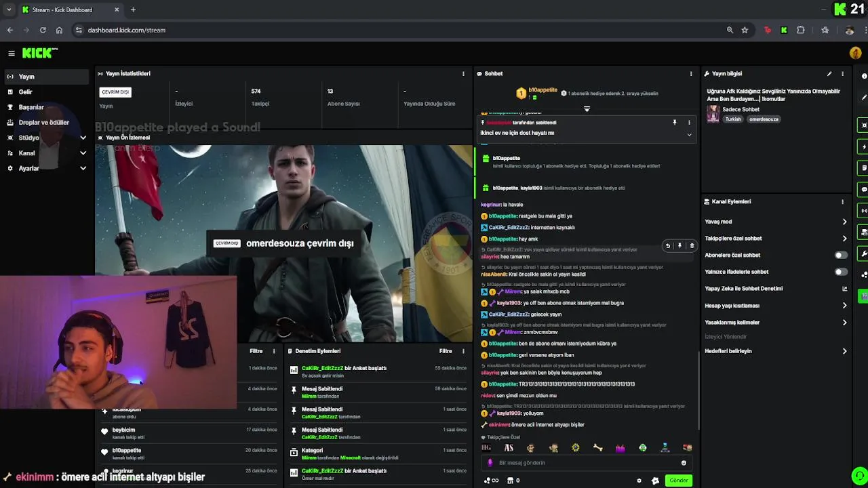Toggle Yalnızca ifadelerle sohbet switch
Viewport: 868px width, 488px height.
pyautogui.click(x=840, y=272)
